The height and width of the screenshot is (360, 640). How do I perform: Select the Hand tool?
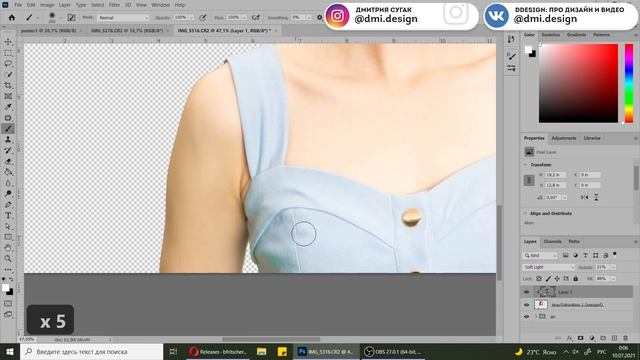[x=8, y=248]
